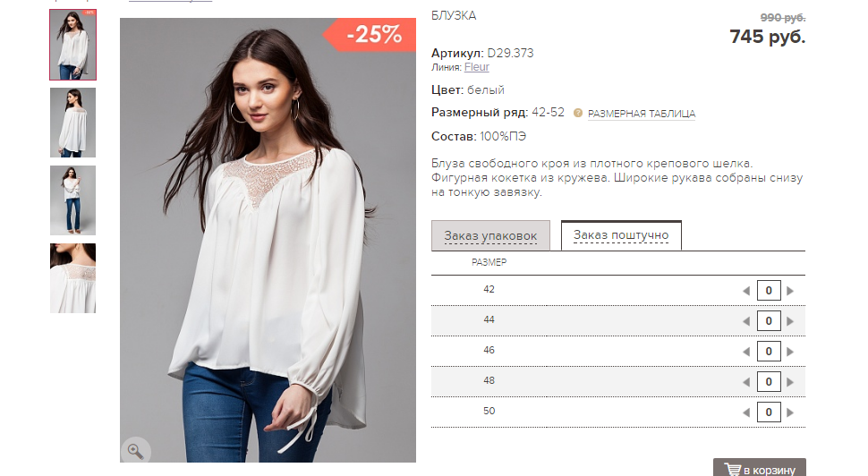Show the second back-view thumbnail
This screenshot has width=868, height=476.
pos(72,123)
